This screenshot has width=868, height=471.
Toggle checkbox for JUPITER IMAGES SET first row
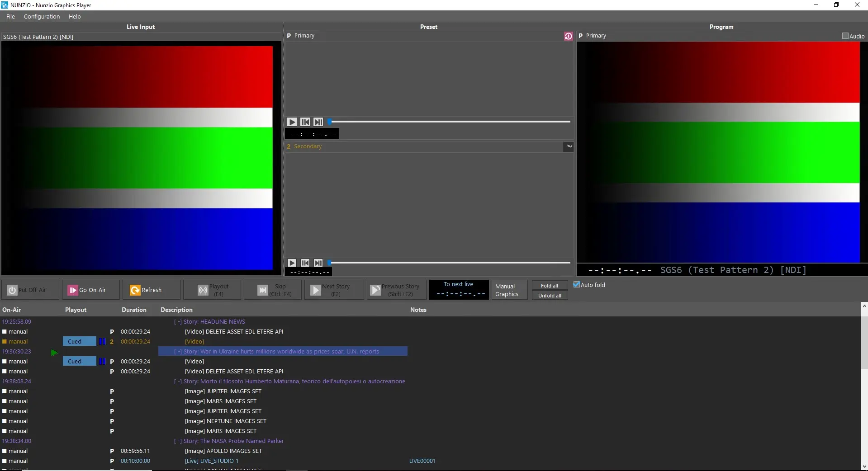[5, 391]
